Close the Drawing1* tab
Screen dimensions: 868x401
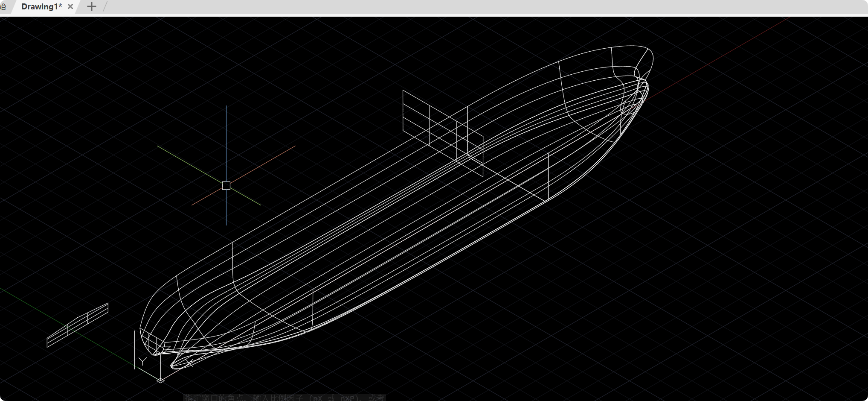tap(70, 6)
